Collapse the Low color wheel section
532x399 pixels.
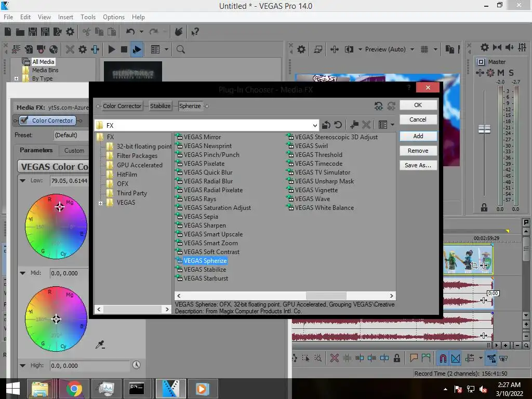coord(22,180)
